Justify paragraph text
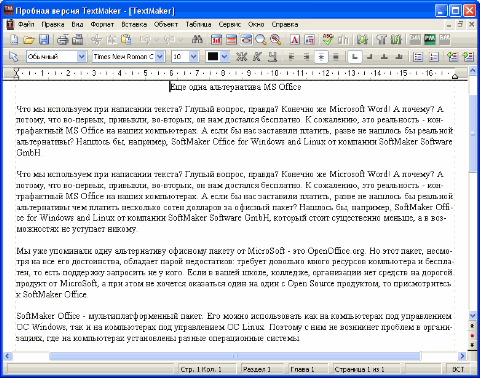The image size is (480, 378). click(336, 57)
